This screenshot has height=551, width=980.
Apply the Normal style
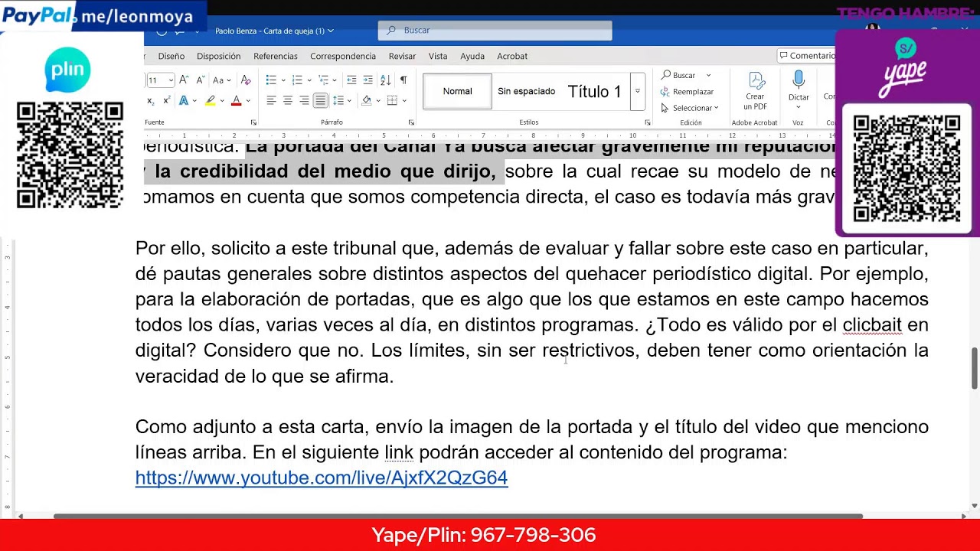[x=457, y=91]
